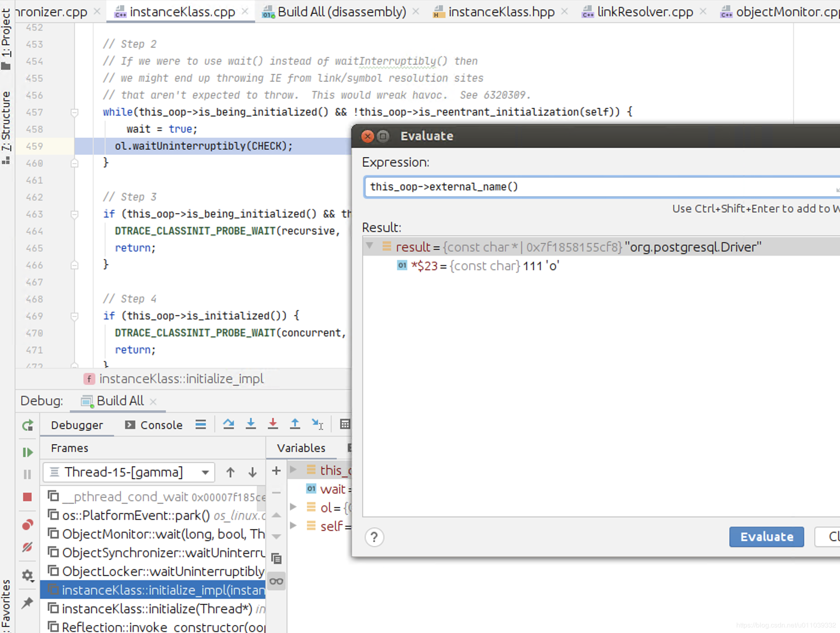Close the instanceKlass.cpp tab
840x633 pixels.
tap(245, 11)
